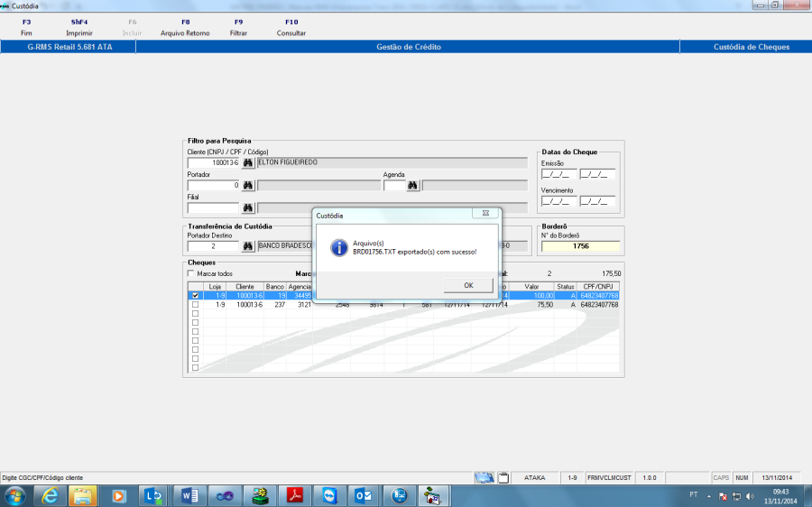The height and width of the screenshot is (507, 812).
Task: Open the infinity-symbol app in taskbar
Action: [x=225, y=496]
